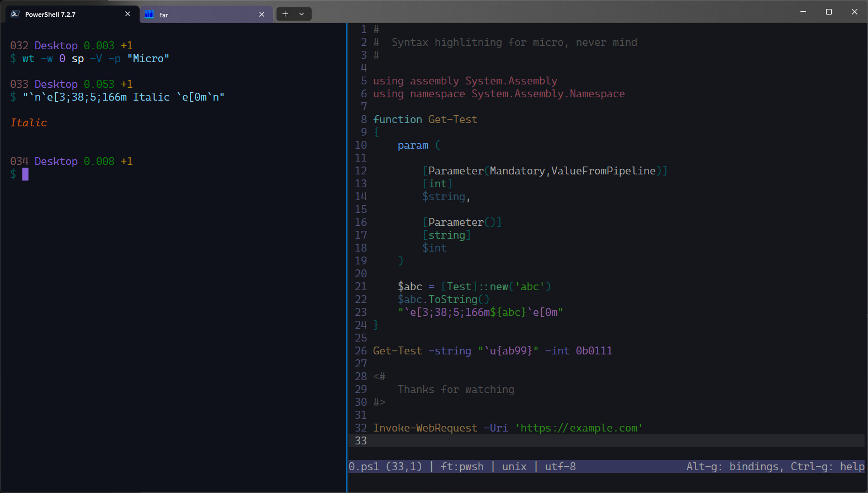The image size is (868, 493).
Task: Open the https://example.com link on line 32
Action: (x=579, y=428)
